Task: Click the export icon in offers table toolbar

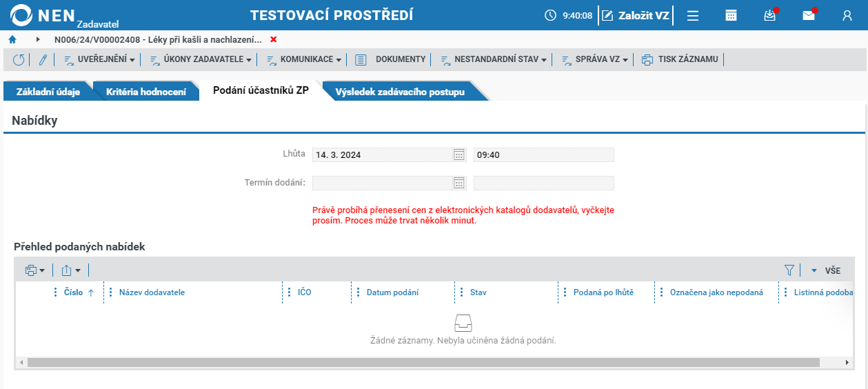Action: coord(67,270)
